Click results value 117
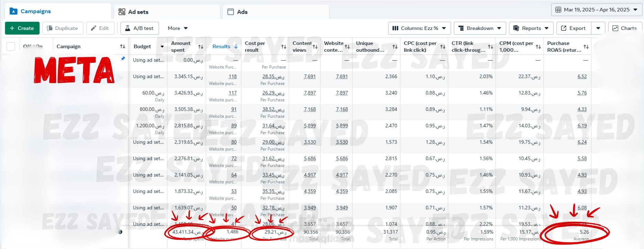The width and height of the screenshot is (644, 249). coord(233,93)
